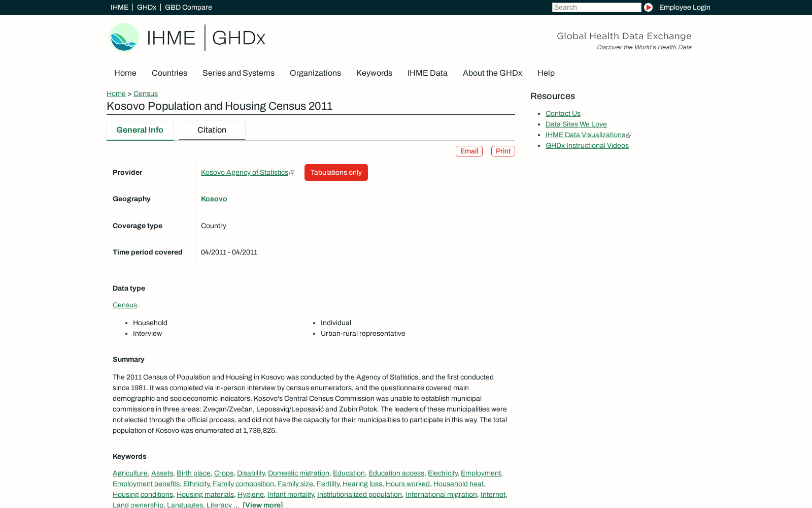Select the General Info tab
This screenshot has width=812, height=508.
(x=140, y=130)
